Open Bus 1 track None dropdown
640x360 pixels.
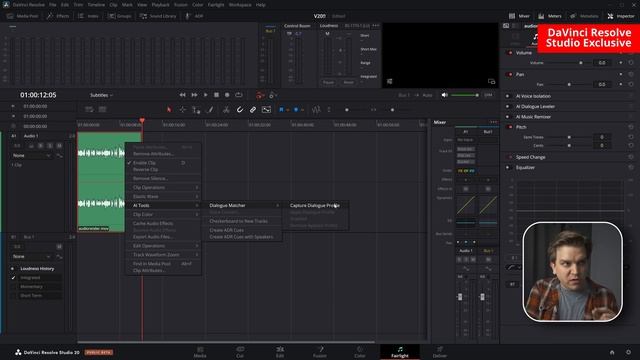(x=32, y=256)
